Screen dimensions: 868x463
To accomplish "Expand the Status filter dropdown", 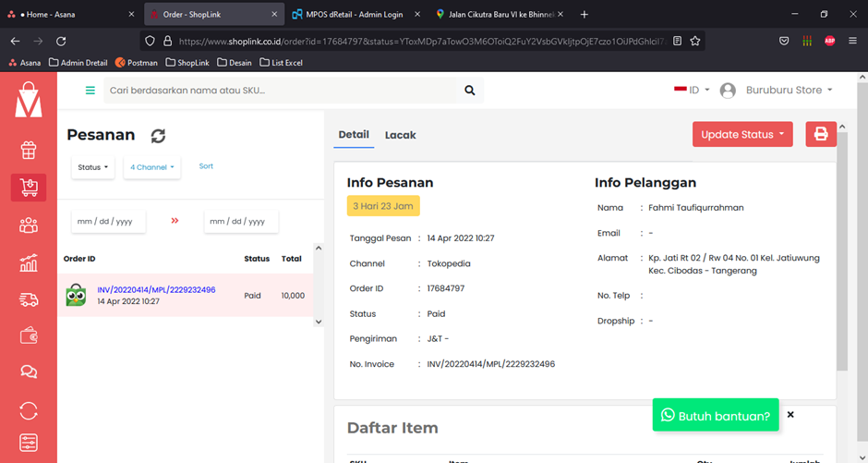I will 92,167.
